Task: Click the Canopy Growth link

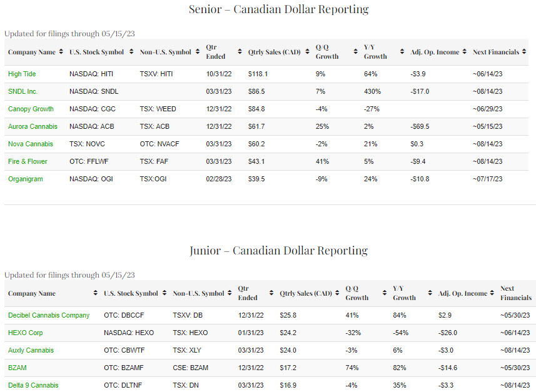Action: pyautogui.click(x=31, y=109)
